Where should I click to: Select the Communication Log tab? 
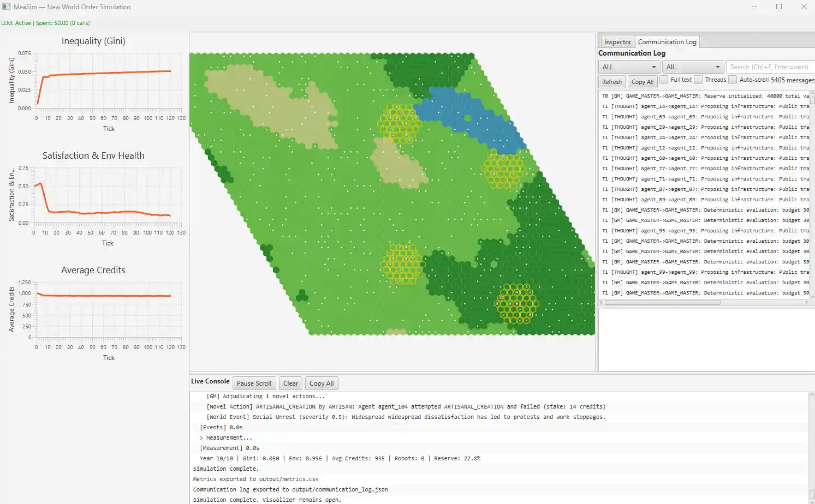pyautogui.click(x=667, y=41)
